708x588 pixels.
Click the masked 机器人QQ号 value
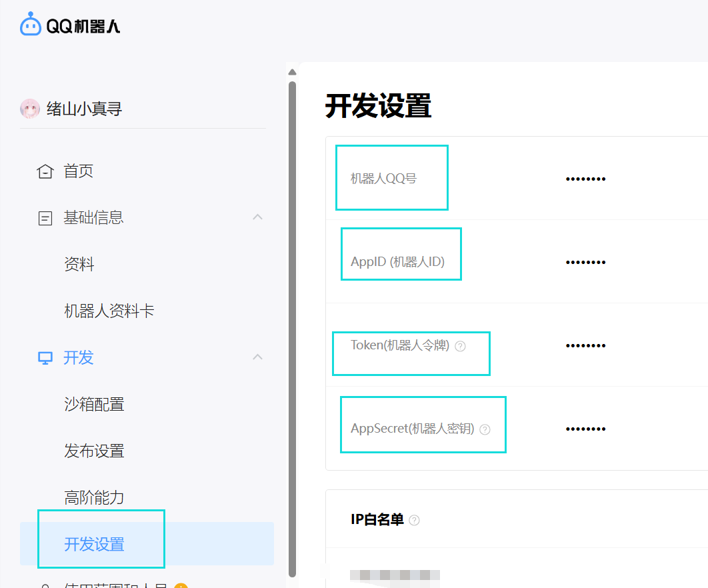coord(585,179)
